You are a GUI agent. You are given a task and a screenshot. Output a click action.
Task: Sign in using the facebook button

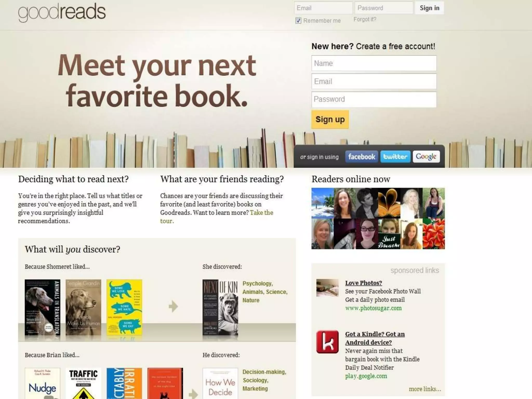(361, 157)
